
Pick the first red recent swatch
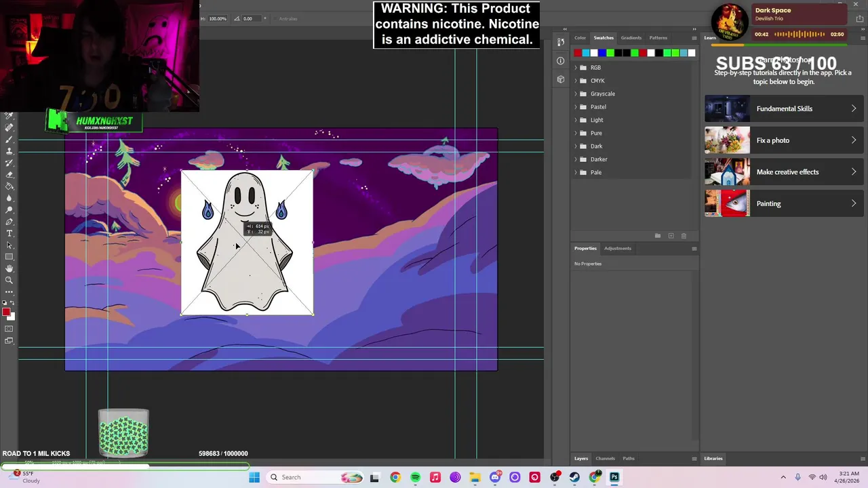click(578, 53)
